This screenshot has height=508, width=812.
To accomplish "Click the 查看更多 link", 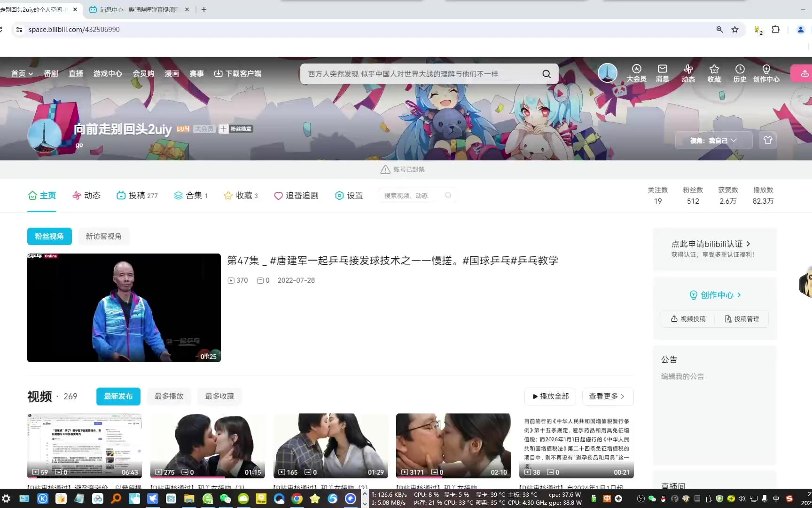I will click(607, 396).
